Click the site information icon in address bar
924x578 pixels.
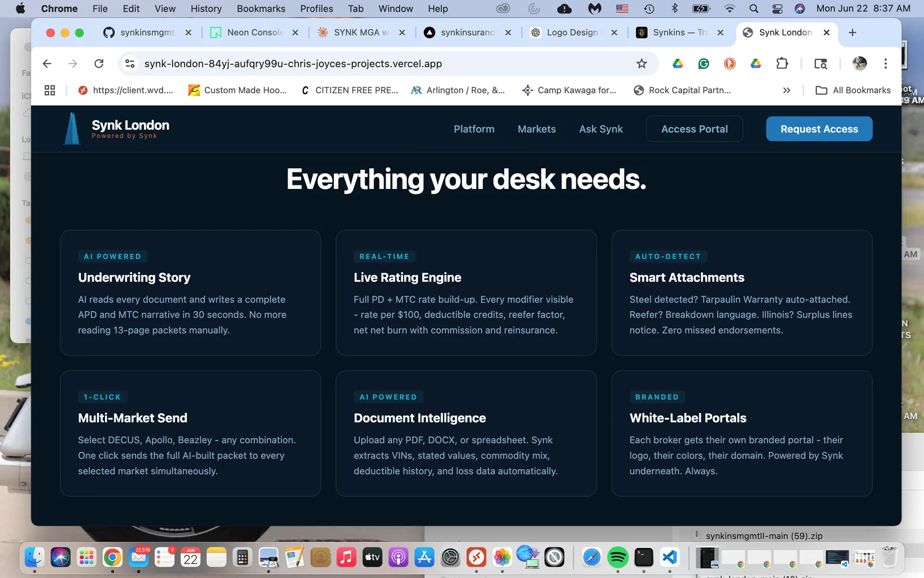131,64
